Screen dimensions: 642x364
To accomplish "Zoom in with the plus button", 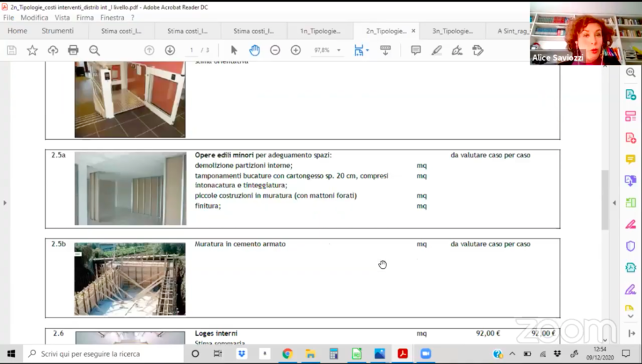I will 295,50.
